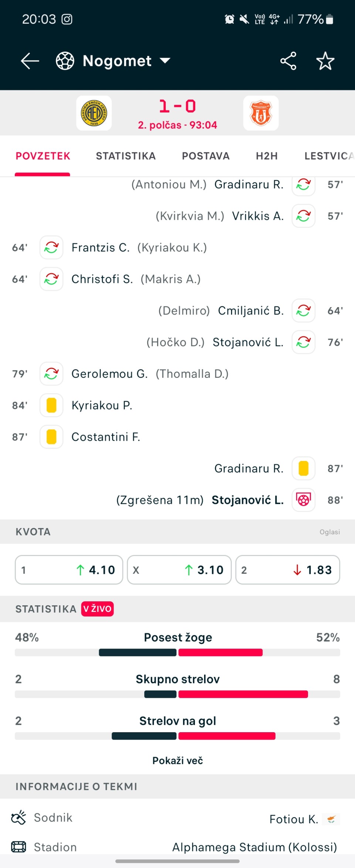Tap the home team AEL crest
This screenshot has width=355, height=868.
94,113
